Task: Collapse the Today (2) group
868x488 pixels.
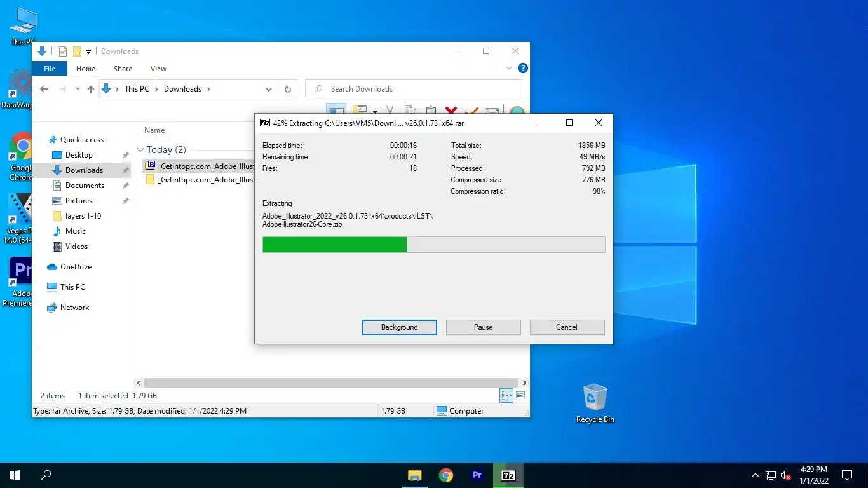Action: coord(140,150)
